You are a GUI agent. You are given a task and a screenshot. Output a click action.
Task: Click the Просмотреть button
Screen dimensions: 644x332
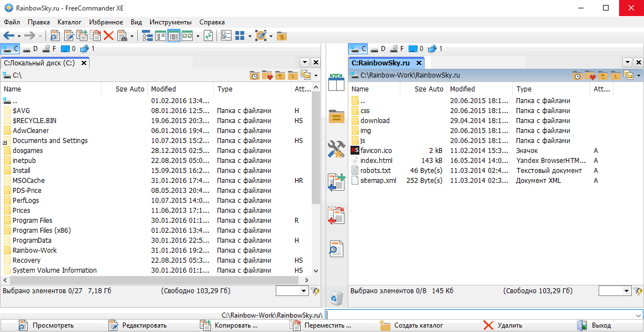[x=45, y=326]
